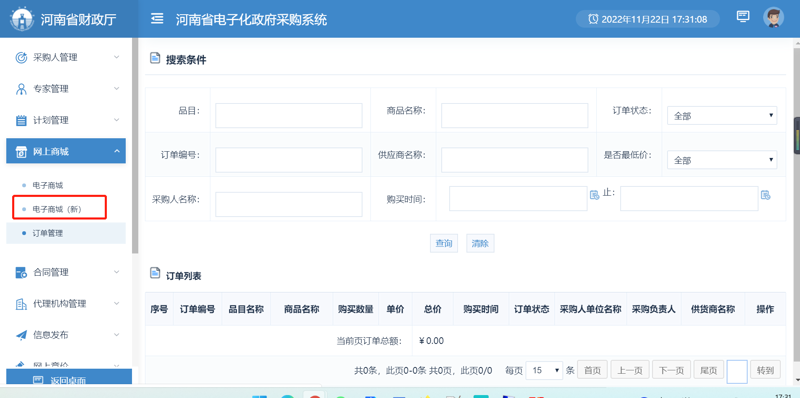This screenshot has width=800, height=398.
Task: Focus the 购买时间 start date field
Action: coord(518,198)
